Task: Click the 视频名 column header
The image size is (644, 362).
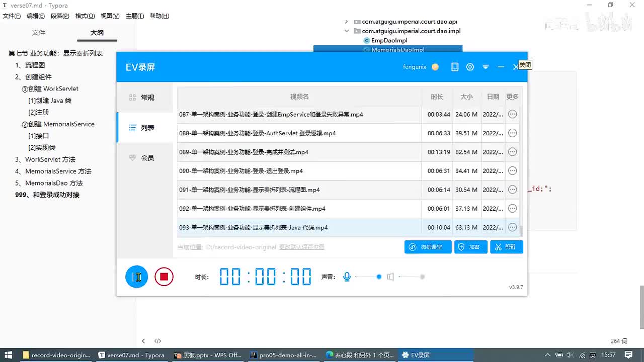Action: click(299, 97)
